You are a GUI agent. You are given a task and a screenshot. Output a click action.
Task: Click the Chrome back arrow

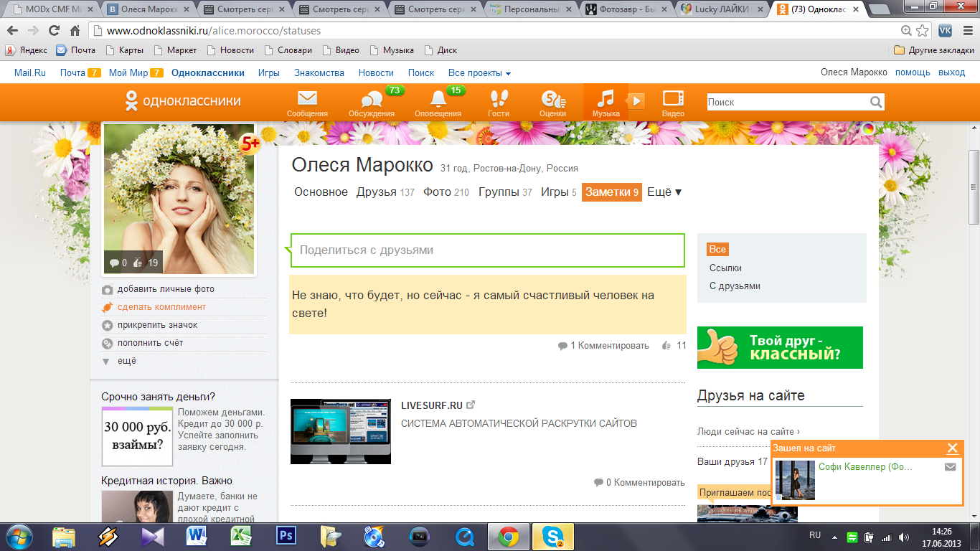[13, 31]
